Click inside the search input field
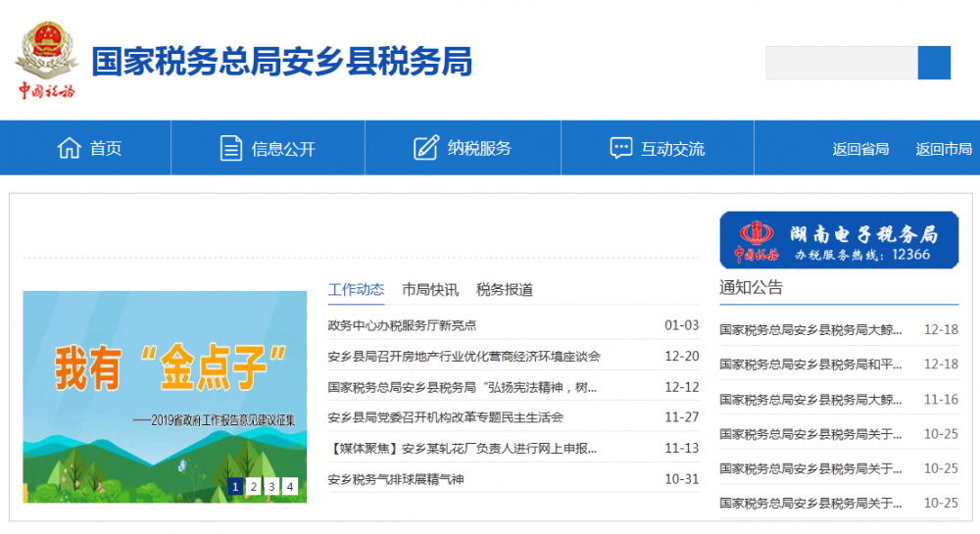 click(842, 63)
